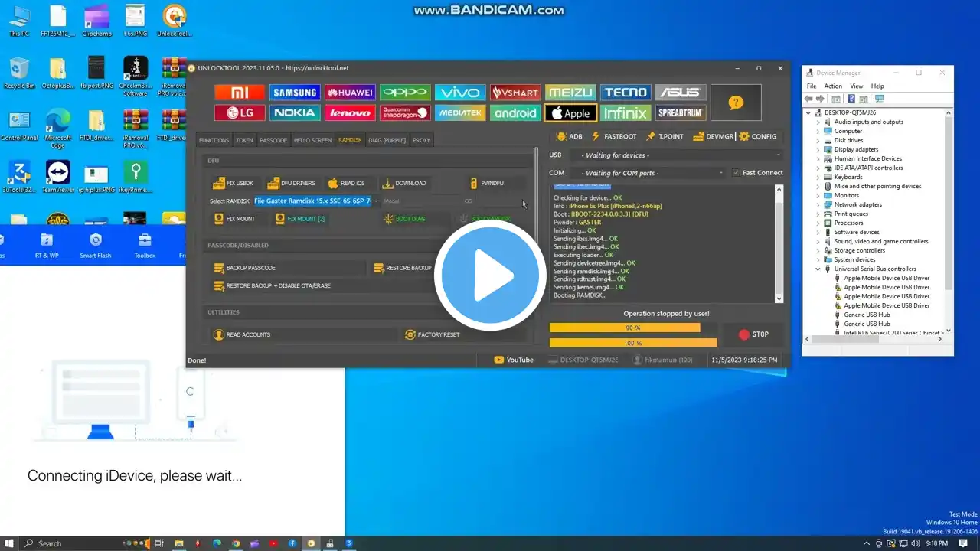Image resolution: width=980 pixels, height=551 pixels.
Task: Choose the Nokia brand tile
Action: point(295,113)
